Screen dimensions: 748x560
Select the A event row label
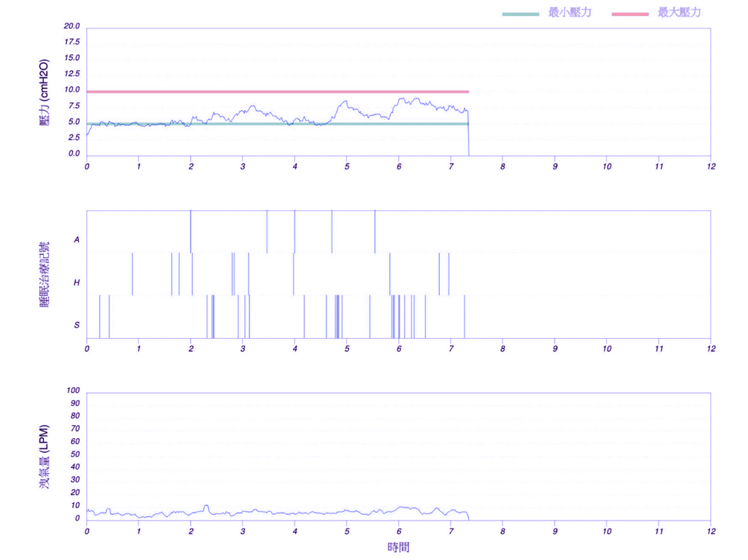point(77,239)
